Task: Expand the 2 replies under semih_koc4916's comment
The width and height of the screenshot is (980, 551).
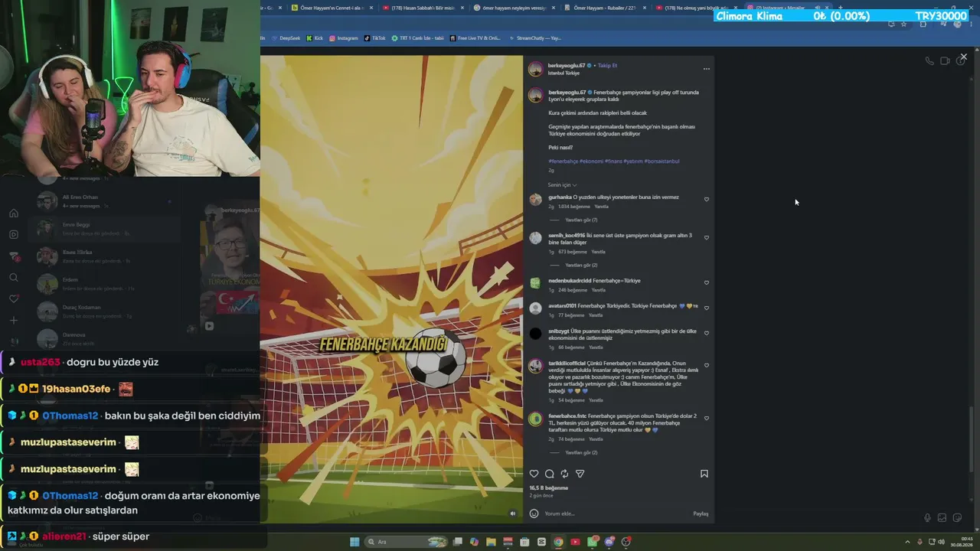Action: pyautogui.click(x=581, y=266)
